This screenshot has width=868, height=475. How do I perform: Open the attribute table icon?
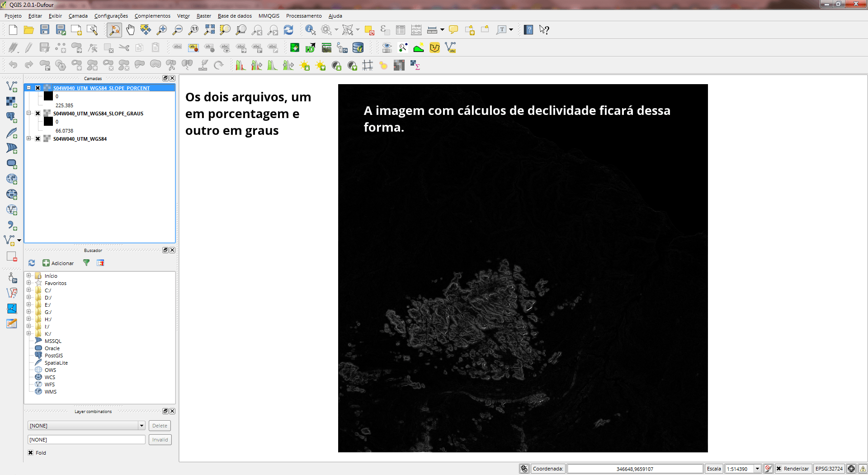(401, 30)
